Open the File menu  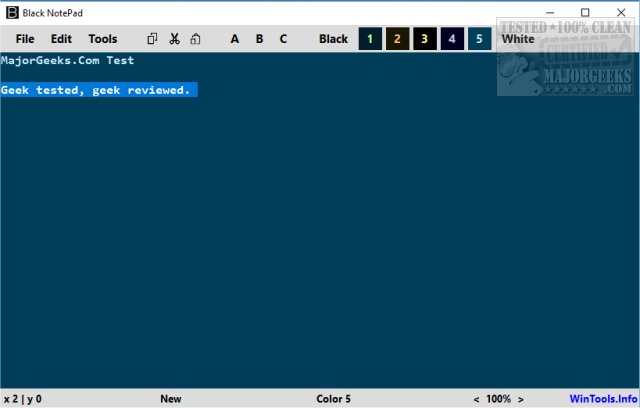pyautogui.click(x=25, y=39)
